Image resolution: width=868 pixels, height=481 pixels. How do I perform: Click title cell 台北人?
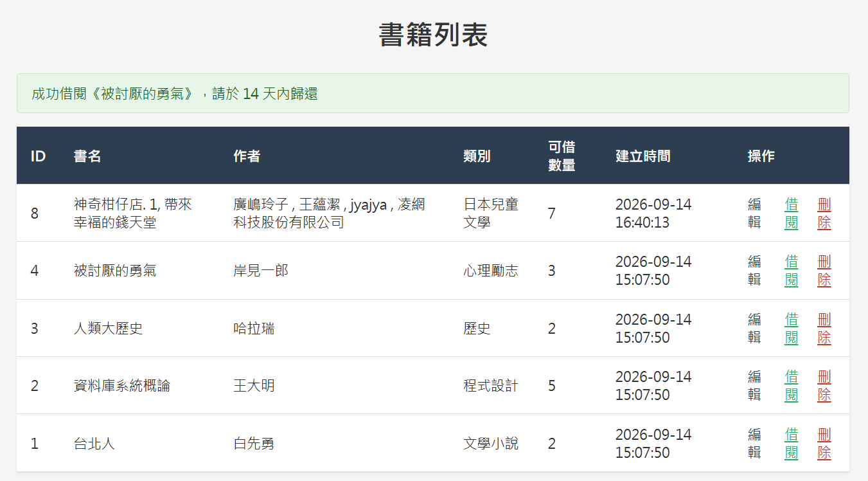pos(94,444)
